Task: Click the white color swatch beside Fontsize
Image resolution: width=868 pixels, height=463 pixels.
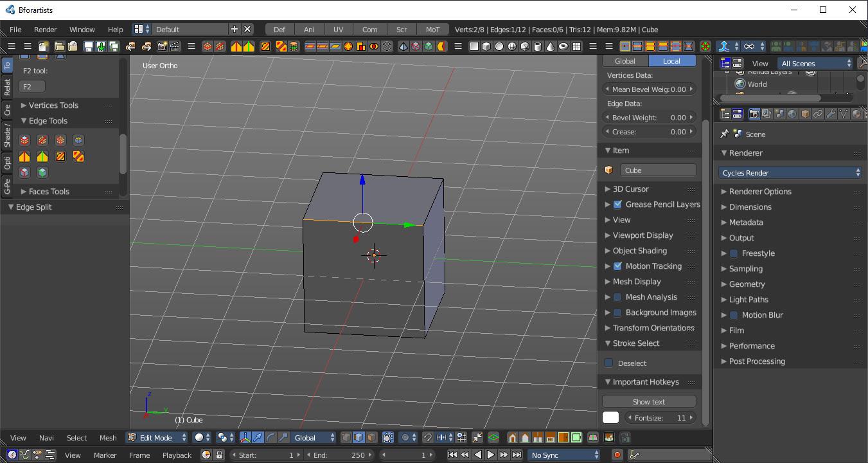Action: click(610, 418)
